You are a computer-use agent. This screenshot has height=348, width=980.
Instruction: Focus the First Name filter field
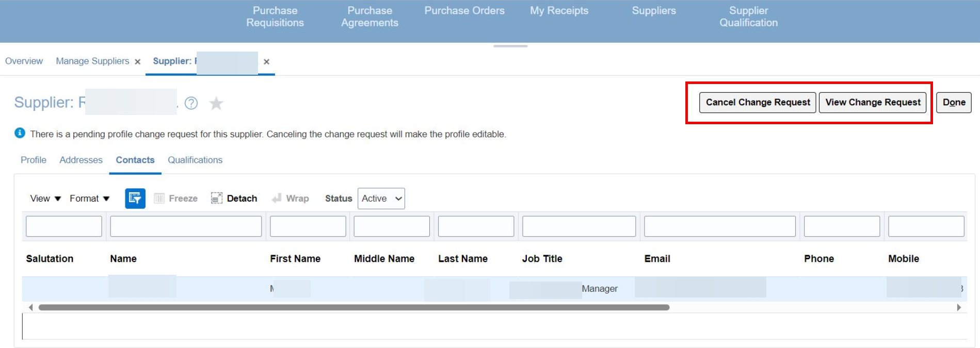coord(308,226)
